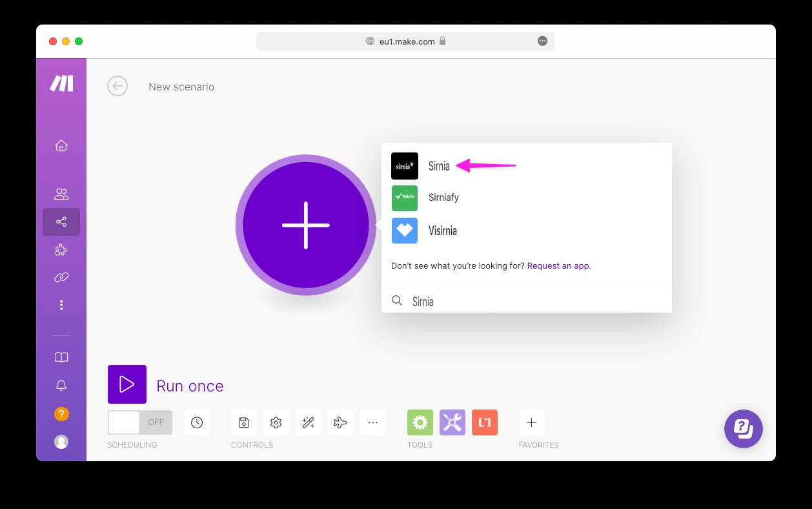The image size is (812, 509).
Task: Open More three-dots menu in sidebar
Action: coord(61,305)
